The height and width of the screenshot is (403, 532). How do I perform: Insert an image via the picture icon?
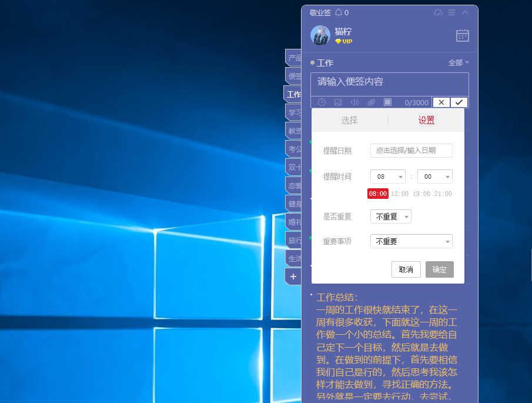coord(338,102)
